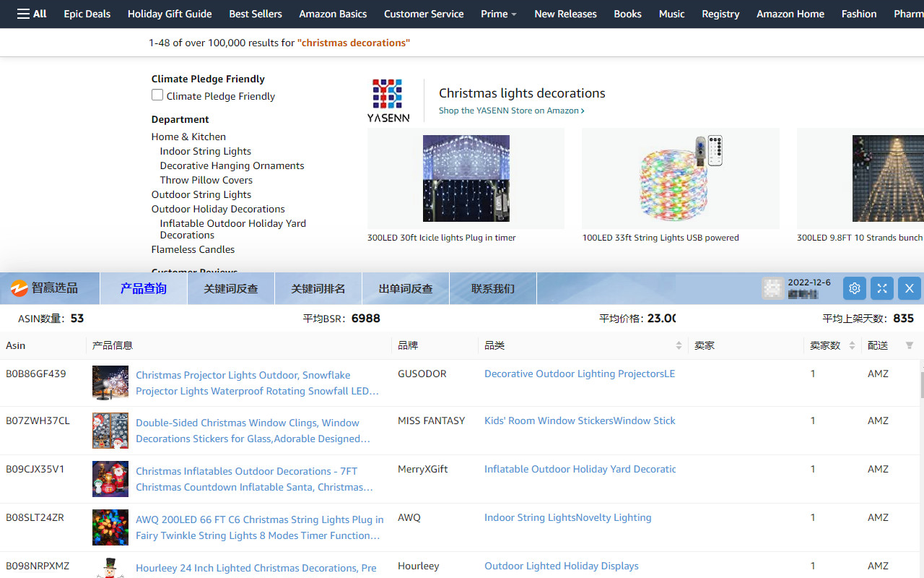Click the filter funnel icon on the 配送 column

coord(909,345)
